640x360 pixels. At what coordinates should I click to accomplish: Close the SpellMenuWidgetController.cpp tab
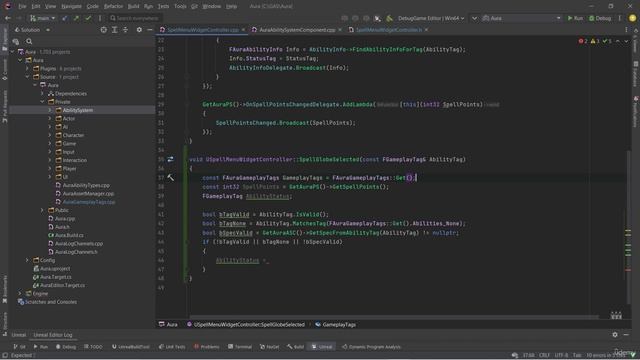(x=243, y=30)
